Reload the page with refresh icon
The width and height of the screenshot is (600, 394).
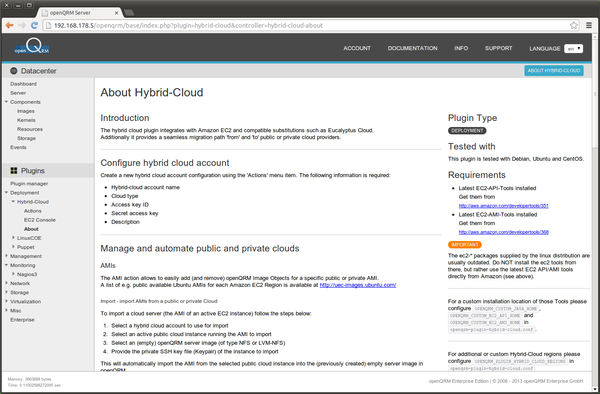34,25
